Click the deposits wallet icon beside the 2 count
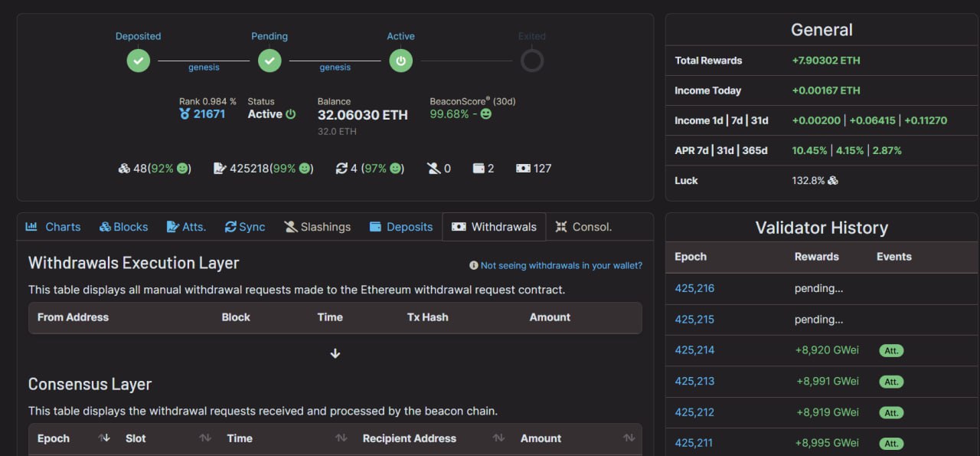Viewport: 980px width, 456px height. 479,169
